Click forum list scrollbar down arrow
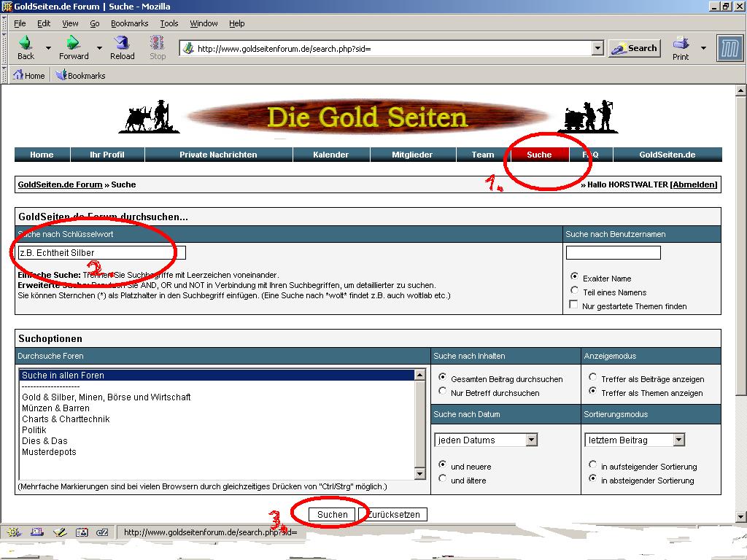 pos(419,474)
